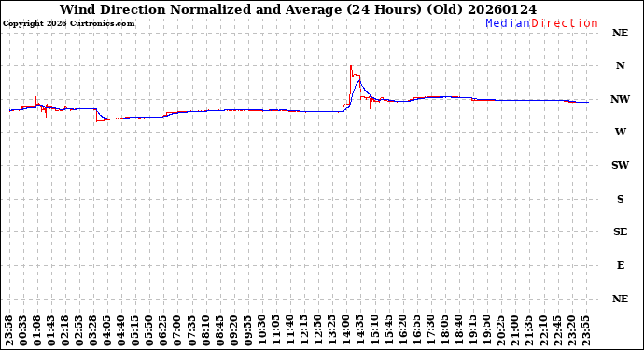Click the 04:05 time label
Image resolution: width=644 pixels, height=350 pixels.
pyautogui.click(x=107, y=331)
